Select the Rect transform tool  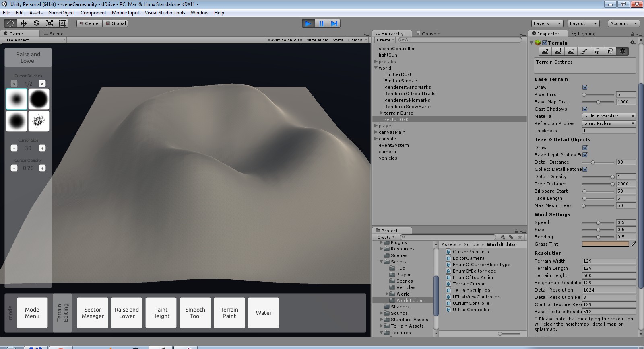(62, 23)
